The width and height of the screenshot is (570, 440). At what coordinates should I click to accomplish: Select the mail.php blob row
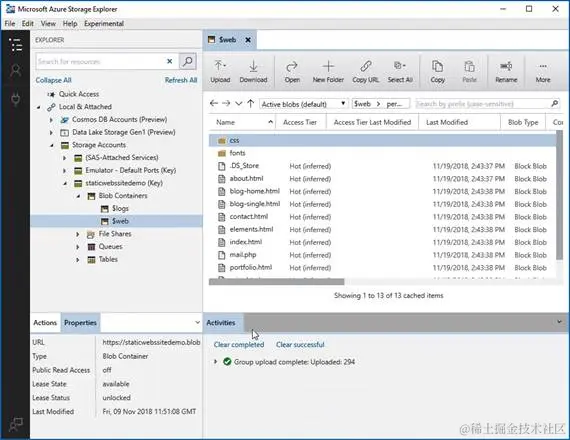coord(382,255)
